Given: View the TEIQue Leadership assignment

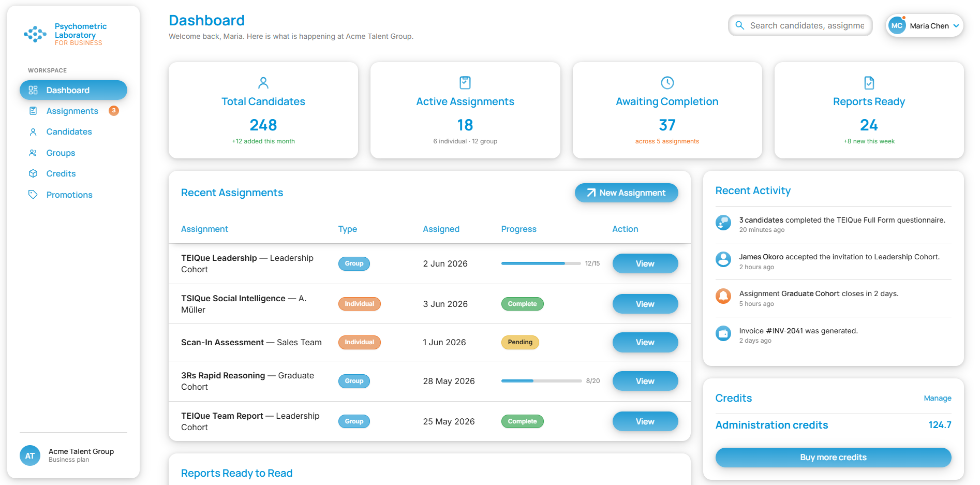Looking at the screenshot, I should pos(645,263).
